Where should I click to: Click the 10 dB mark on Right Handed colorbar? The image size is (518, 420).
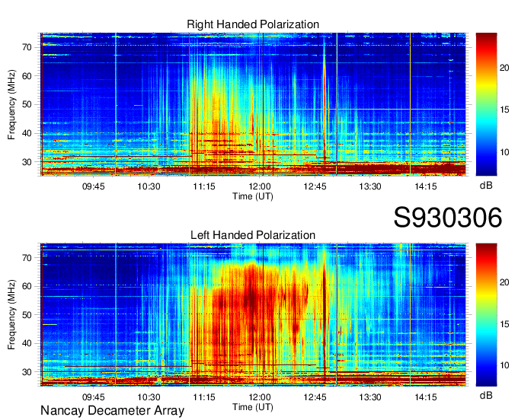click(504, 152)
